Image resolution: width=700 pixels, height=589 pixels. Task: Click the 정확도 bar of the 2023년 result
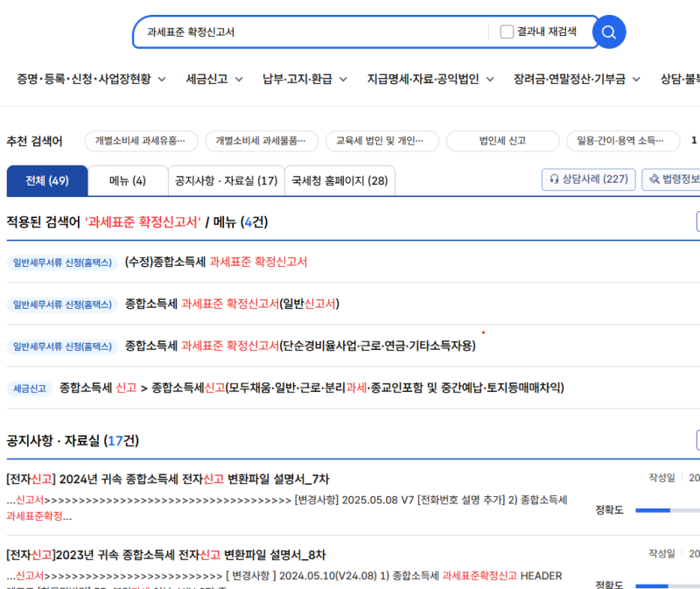coord(668,585)
